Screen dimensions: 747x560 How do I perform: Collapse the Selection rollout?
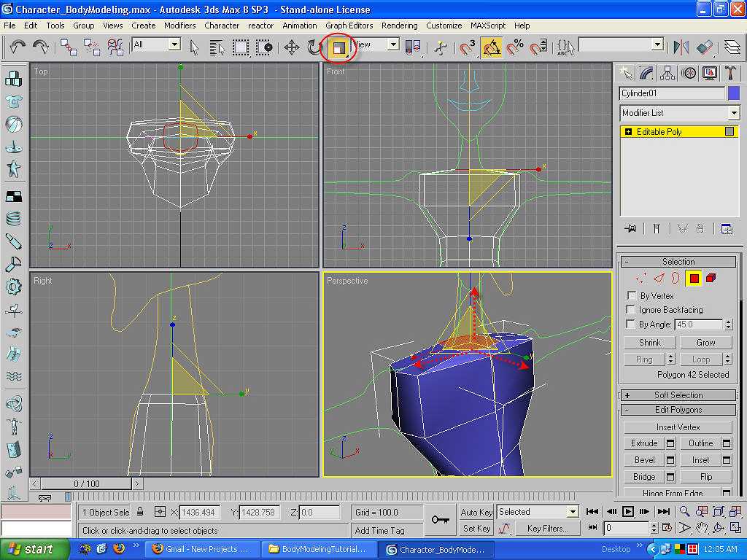coord(678,262)
